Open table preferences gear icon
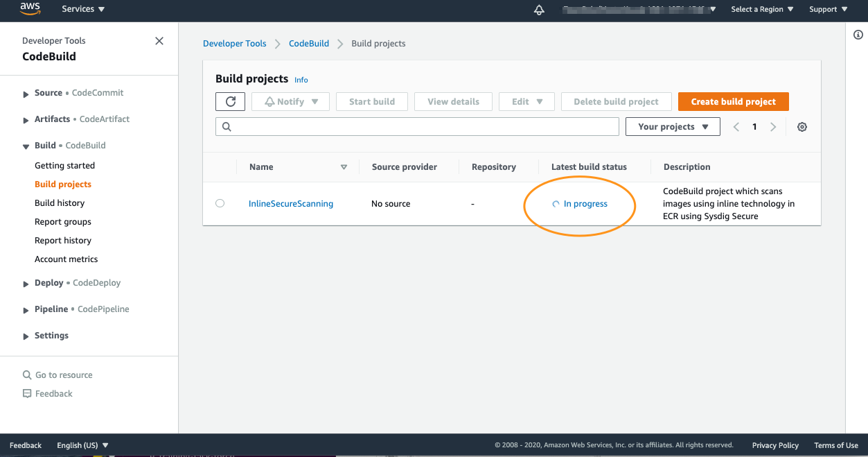 (802, 127)
